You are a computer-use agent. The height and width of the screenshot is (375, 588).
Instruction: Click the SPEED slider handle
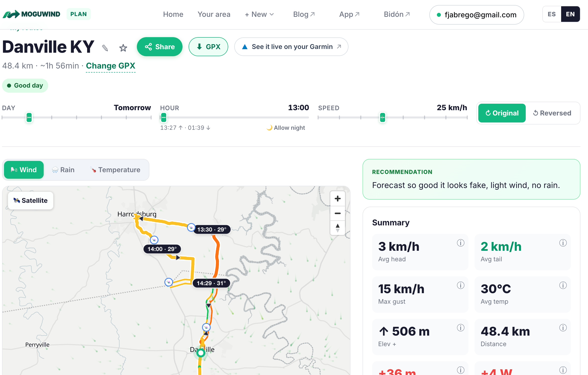(382, 117)
